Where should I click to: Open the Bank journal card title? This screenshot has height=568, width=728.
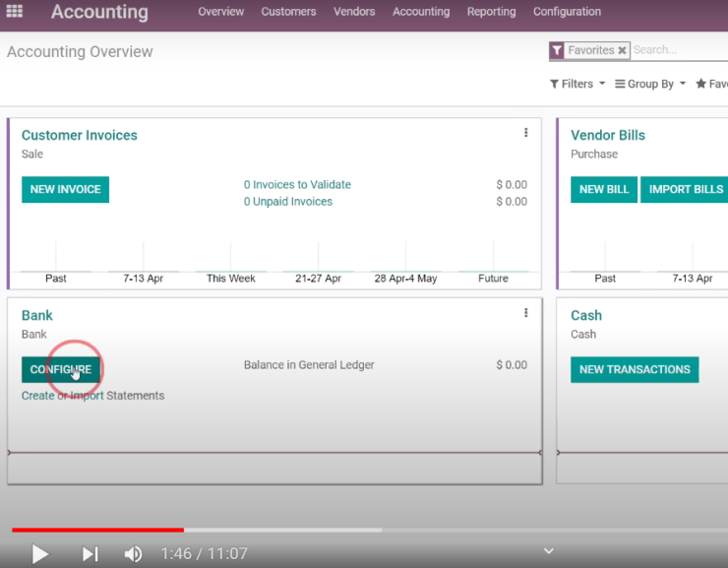pyautogui.click(x=37, y=315)
